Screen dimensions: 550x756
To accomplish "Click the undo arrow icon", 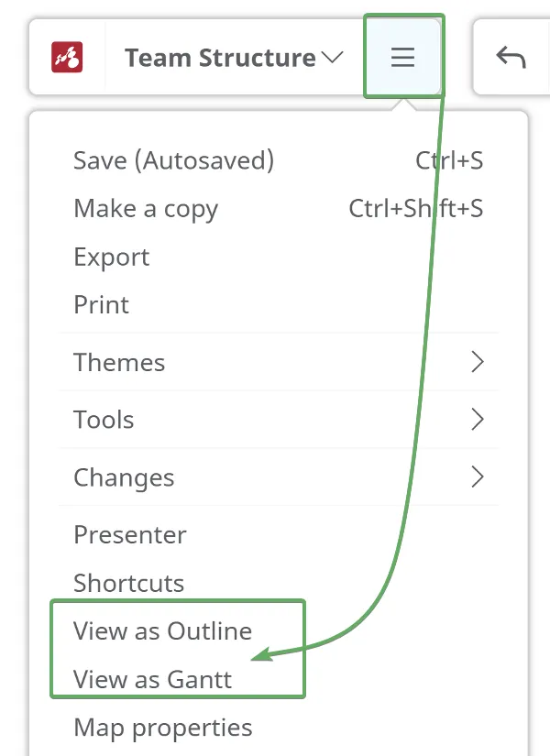I will (511, 58).
